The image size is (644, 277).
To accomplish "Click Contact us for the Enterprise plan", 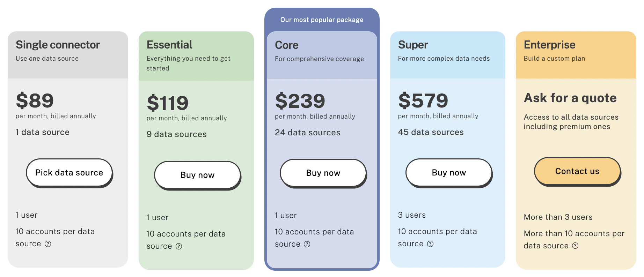I will 577,171.
